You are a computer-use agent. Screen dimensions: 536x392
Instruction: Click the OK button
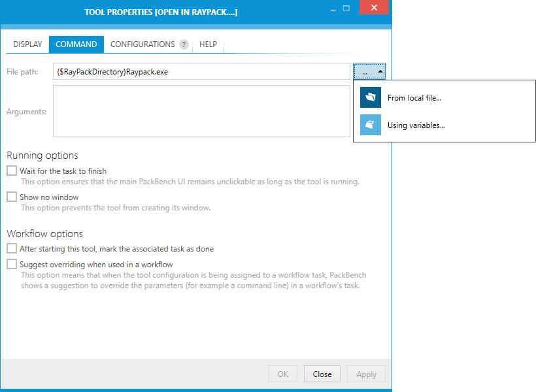pos(283,374)
